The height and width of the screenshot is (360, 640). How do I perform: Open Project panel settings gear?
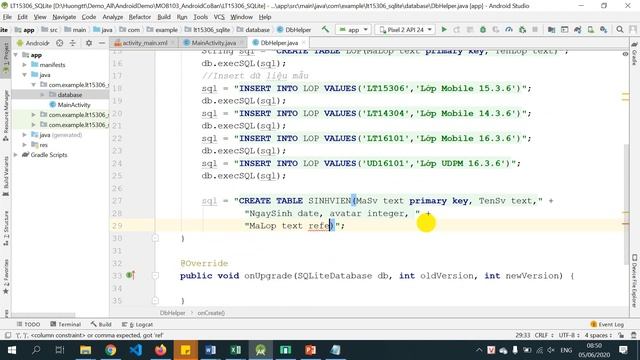pos(89,43)
